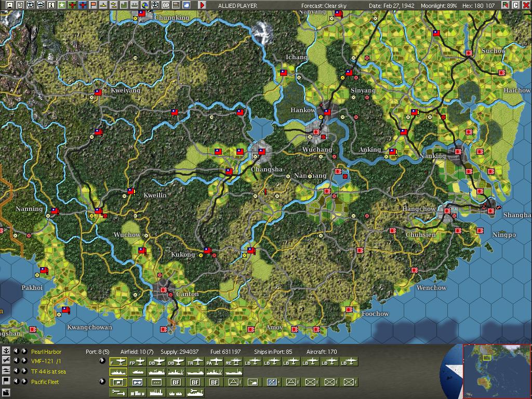The height and width of the screenshot is (399, 532).
Task: Click the 'Forecast: Clear sky' text
Action: point(324,6)
